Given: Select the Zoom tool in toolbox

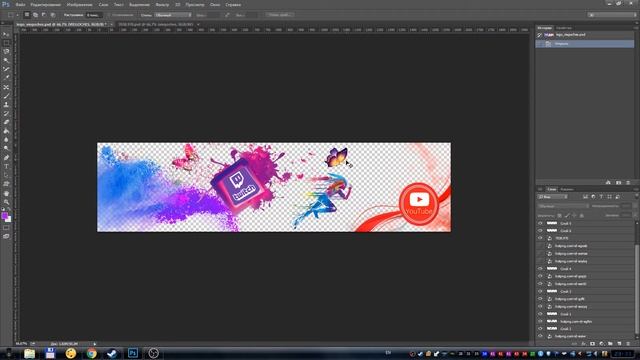Looking at the screenshot, I should tap(6, 202).
